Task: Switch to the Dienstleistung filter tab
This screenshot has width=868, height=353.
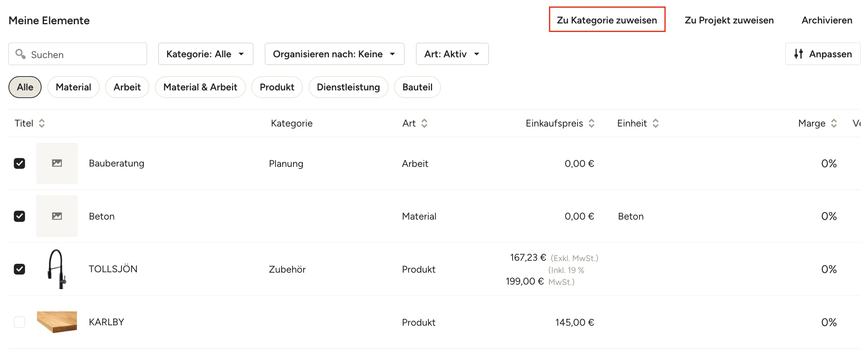Action: [x=348, y=87]
